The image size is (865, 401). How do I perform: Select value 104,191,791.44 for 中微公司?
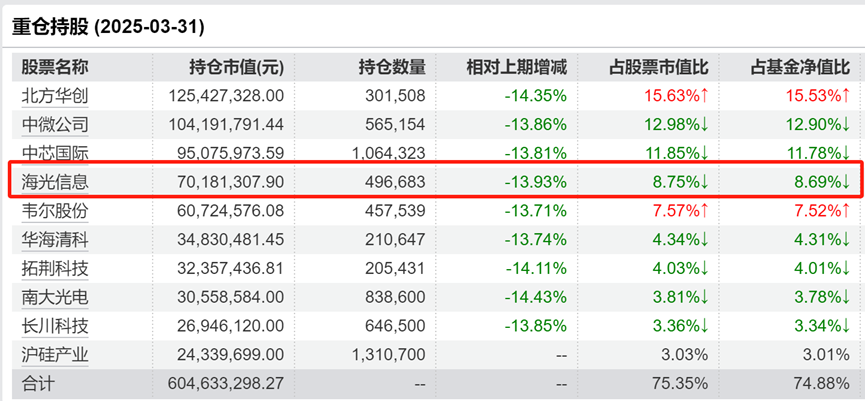(x=225, y=125)
